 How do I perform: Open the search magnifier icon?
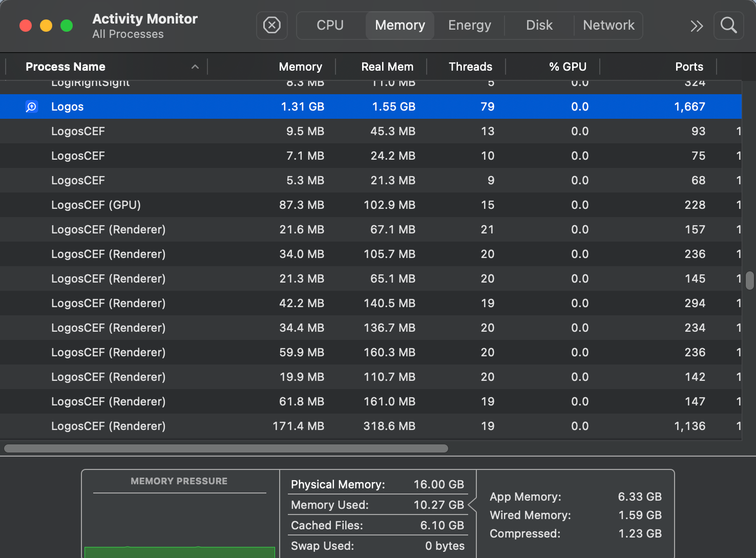728,25
